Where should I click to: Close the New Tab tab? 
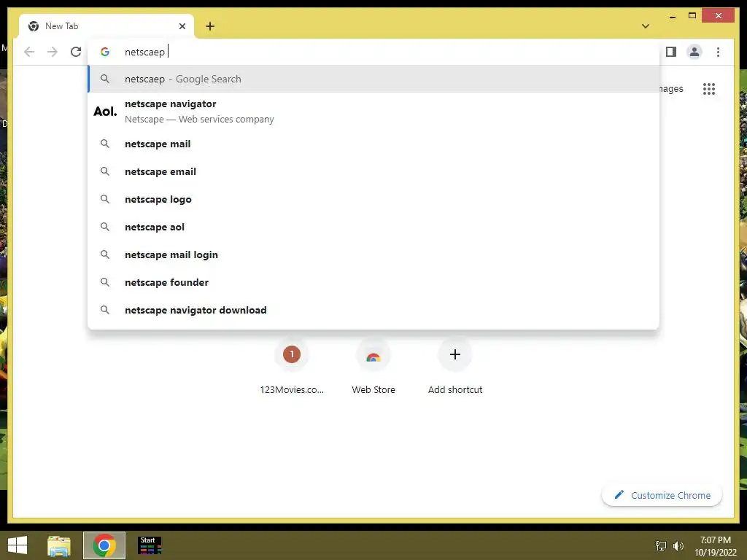[x=182, y=26]
